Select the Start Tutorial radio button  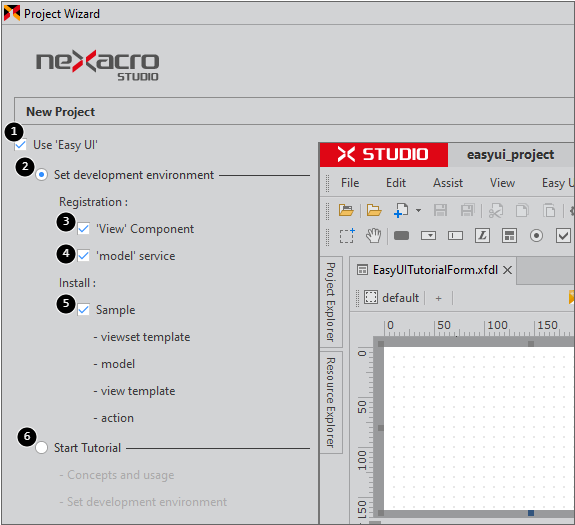point(41,447)
